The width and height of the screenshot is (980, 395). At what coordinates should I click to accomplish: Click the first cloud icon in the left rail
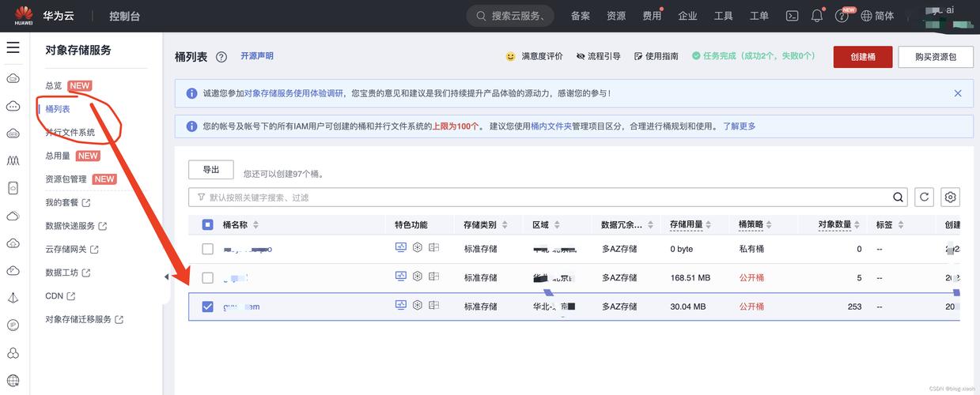(x=13, y=77)
